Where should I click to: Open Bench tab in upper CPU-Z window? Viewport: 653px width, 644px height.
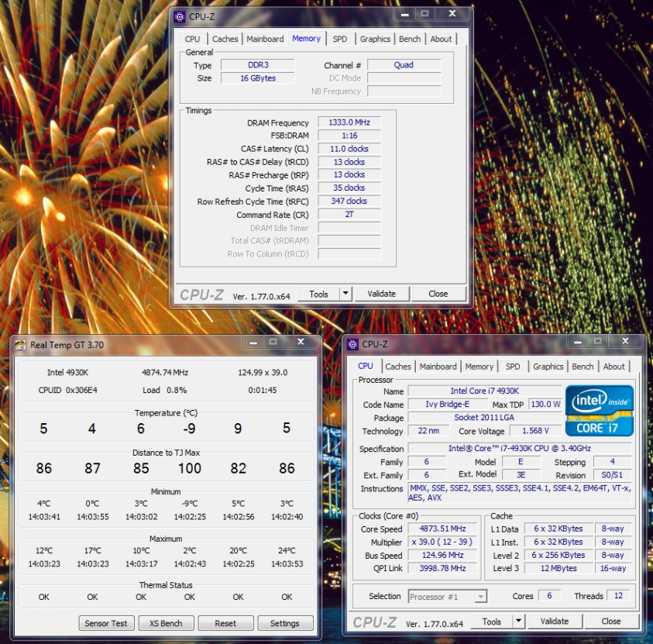click(x=410, y=39)
